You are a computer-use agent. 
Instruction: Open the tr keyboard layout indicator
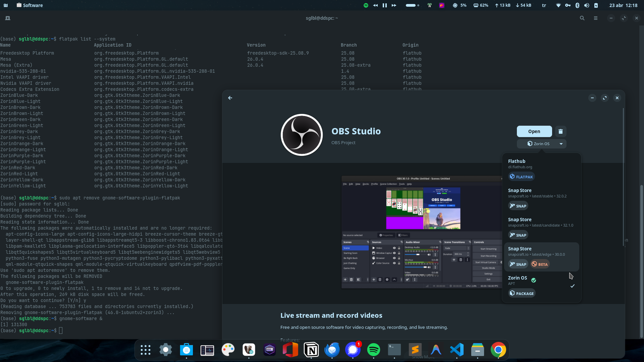point(544,5)
